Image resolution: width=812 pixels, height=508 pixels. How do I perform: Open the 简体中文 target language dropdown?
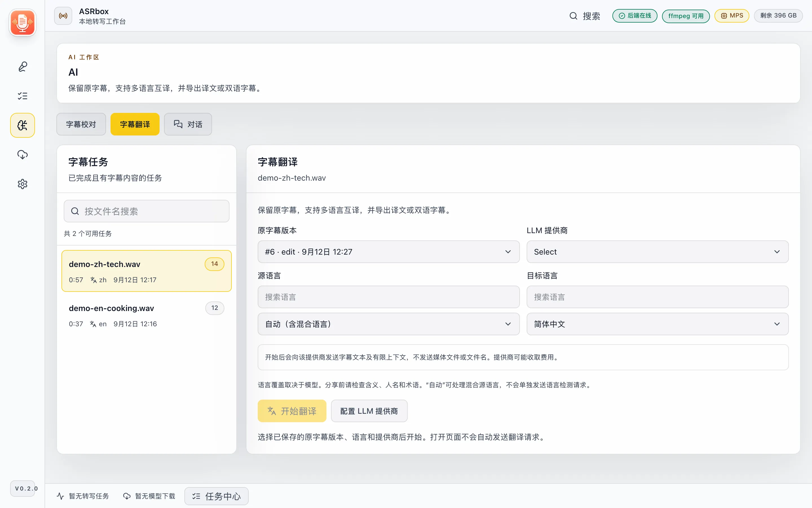pos(657,324)
